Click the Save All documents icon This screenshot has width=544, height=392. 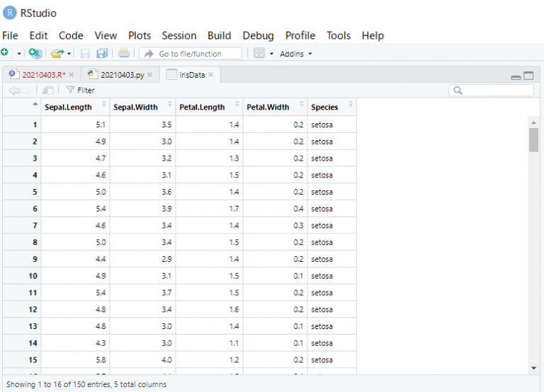(102, 53)
